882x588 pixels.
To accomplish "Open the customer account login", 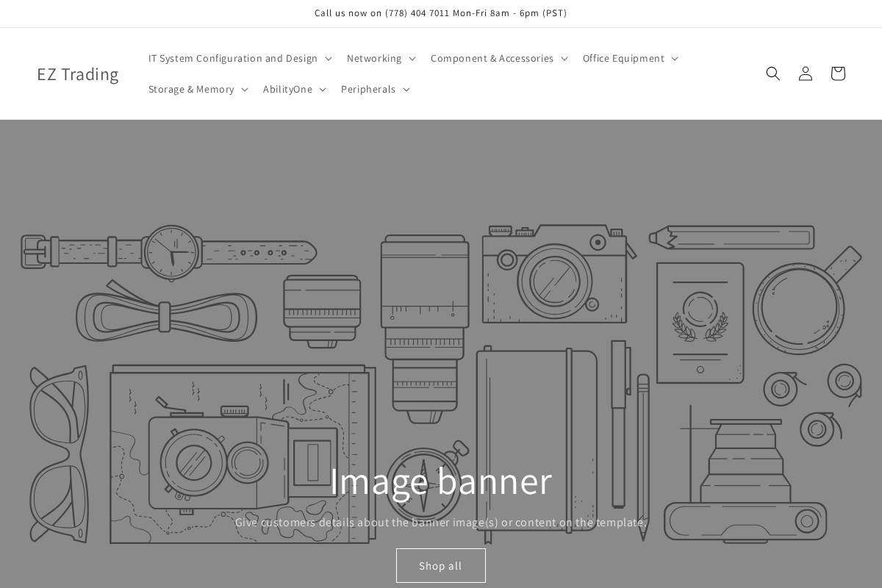I will coord(806,73).
